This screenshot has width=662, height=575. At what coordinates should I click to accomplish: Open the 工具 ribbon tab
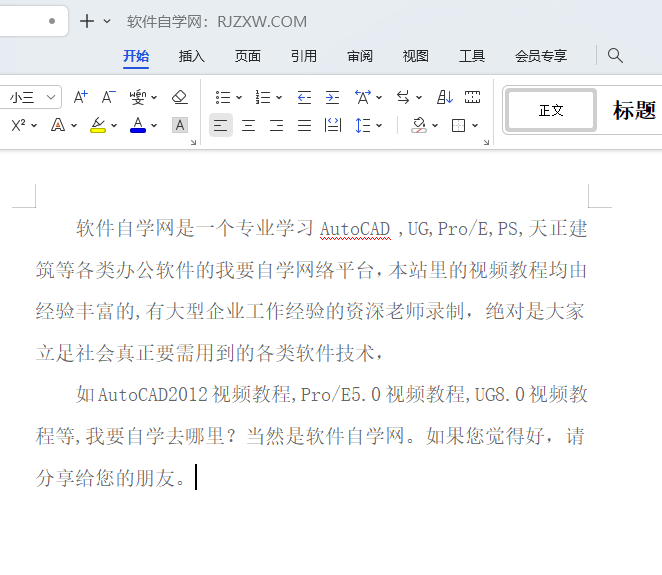click(x=472, y=56)
